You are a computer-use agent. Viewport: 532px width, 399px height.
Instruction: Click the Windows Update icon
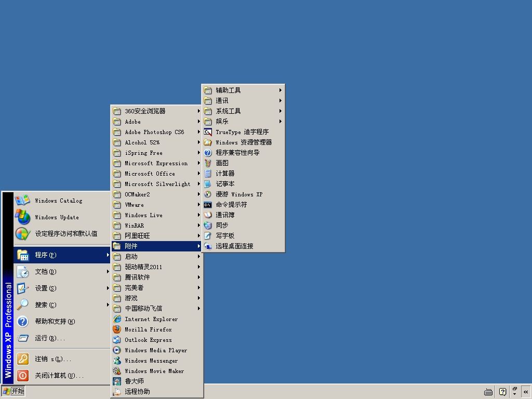(x=22, y=217)
